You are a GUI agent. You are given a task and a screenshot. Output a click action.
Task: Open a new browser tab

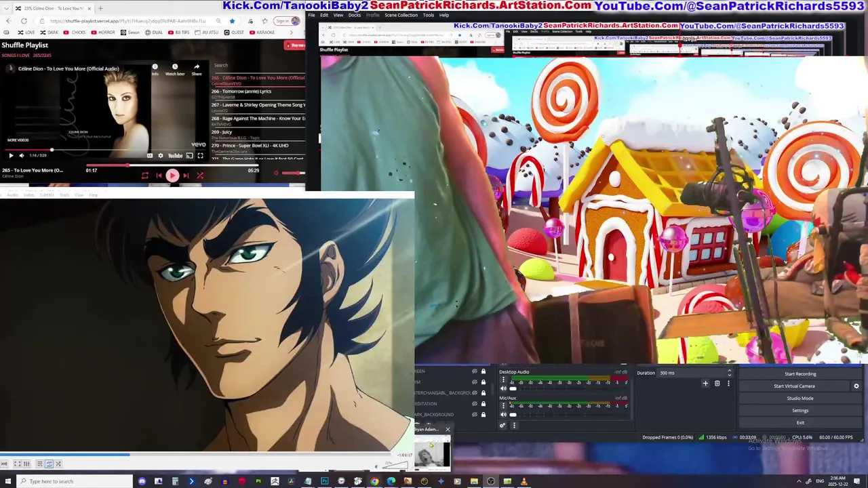click(100, 8)
